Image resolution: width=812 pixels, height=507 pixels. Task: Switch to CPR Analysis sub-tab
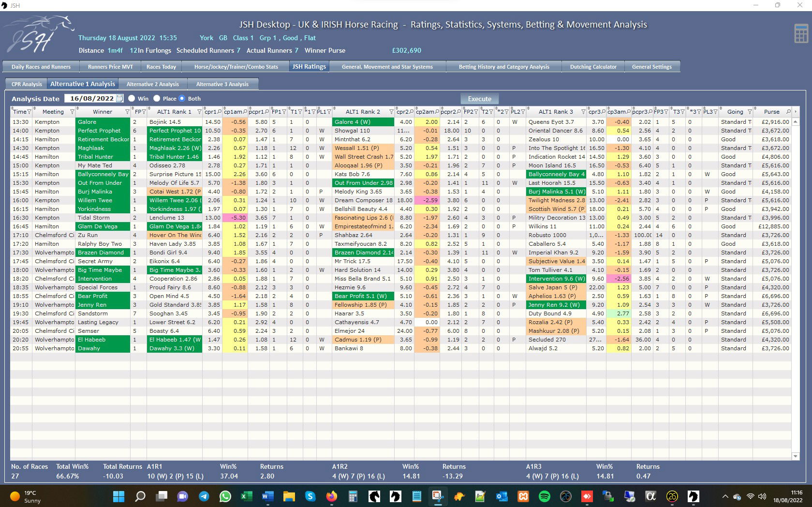point(27,84)
